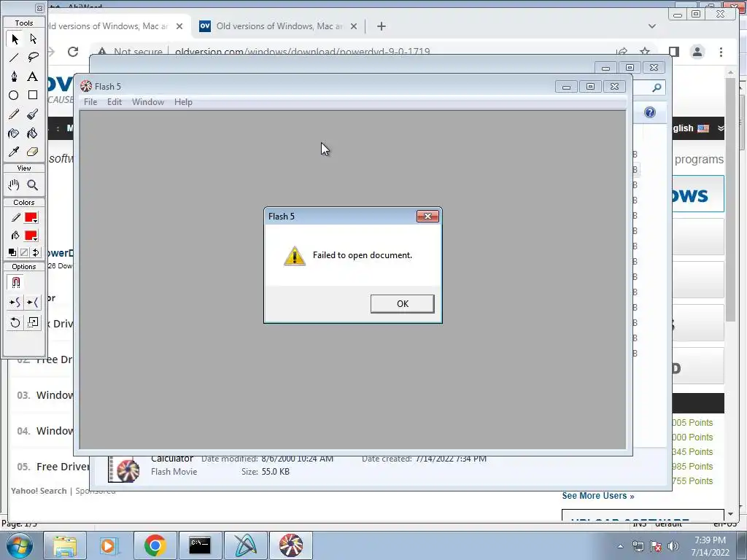Activate the Hand tool in View section

[x=15, y=184]
